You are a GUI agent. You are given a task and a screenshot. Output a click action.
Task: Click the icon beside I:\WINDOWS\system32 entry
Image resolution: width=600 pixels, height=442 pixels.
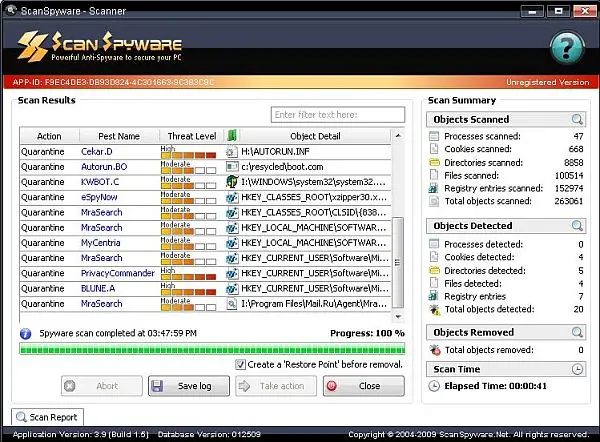point(232,182)
